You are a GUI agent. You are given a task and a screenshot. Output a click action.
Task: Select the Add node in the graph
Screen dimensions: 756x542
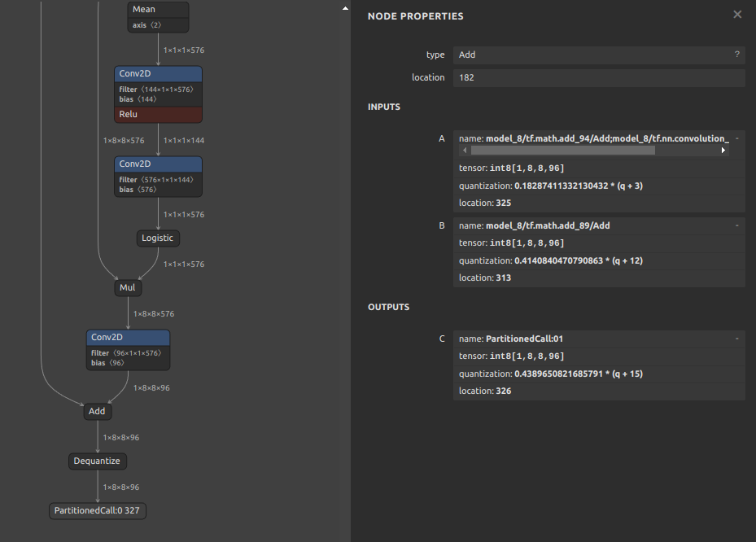pyautogui.click(x=96, y=411)
